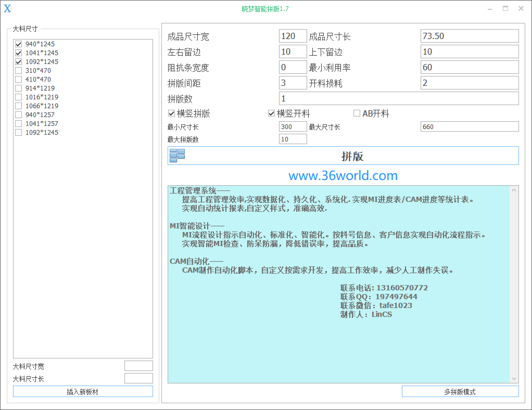Click the info box scrollbar down arrow
532x410 pixels.
point(514,379)
